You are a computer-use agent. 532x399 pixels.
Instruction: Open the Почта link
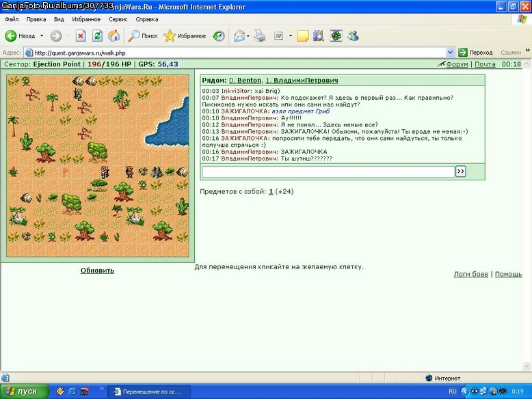coord(485,64)
